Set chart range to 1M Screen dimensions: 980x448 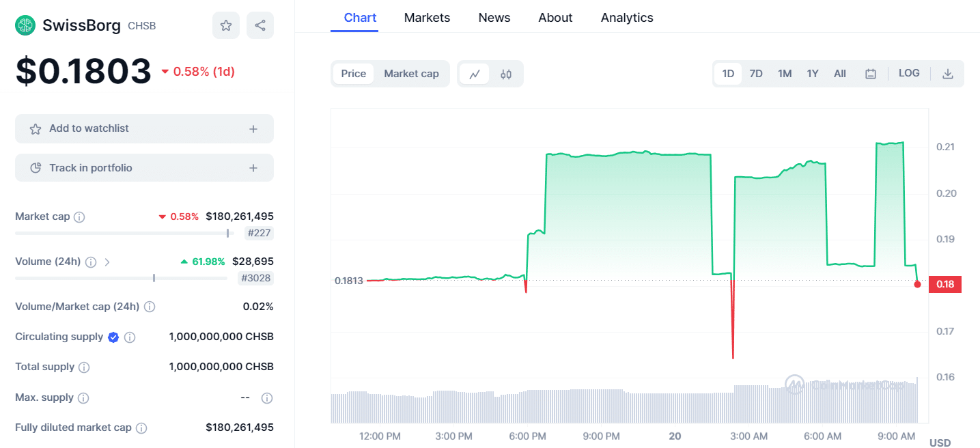click(785, 74)
